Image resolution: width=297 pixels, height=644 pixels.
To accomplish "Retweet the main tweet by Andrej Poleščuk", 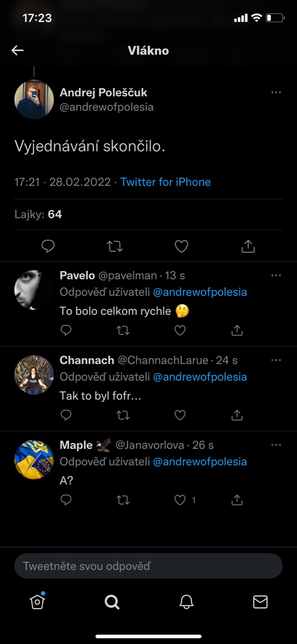I will [x=115, y=246].
